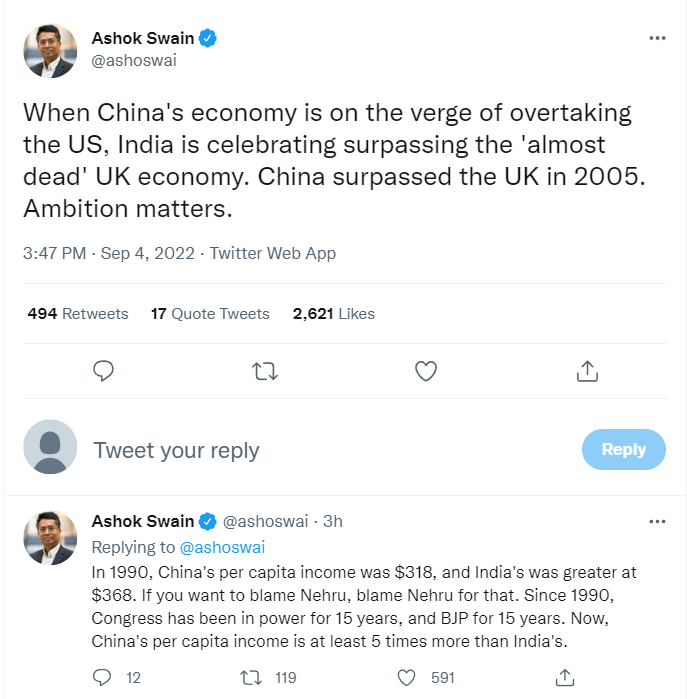Retweet the main tweet about China's economy
Screen dimensions: 687x699
point(265,372)
